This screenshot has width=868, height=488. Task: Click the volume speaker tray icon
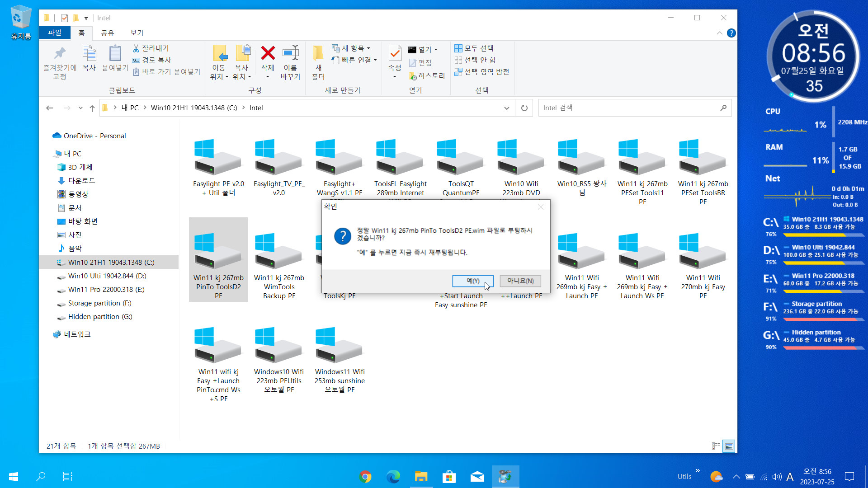point(777,477)
